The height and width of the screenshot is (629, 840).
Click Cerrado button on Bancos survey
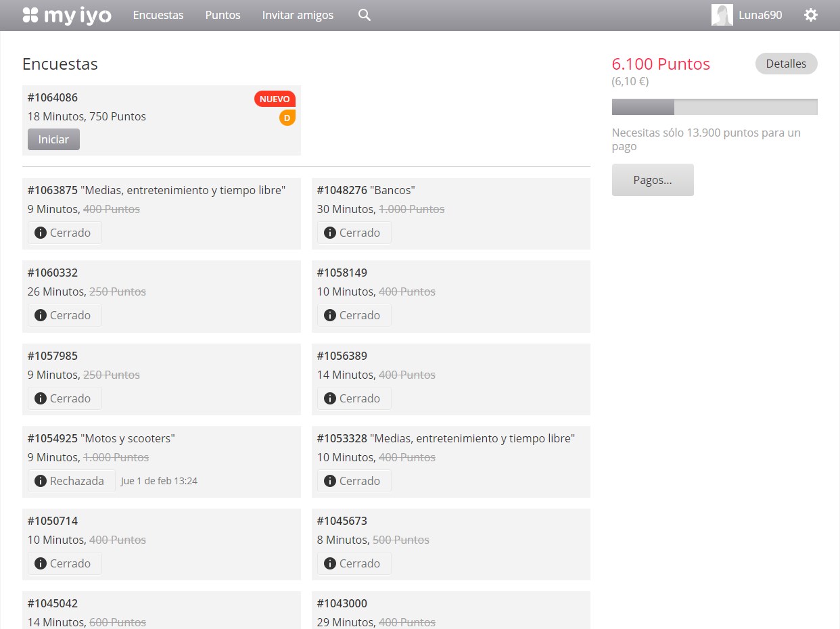354,233
